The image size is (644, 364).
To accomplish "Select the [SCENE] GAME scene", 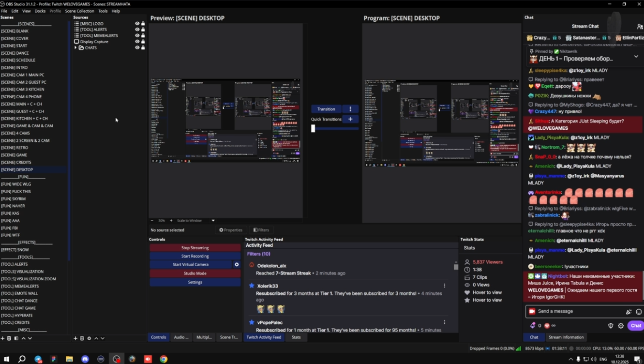I will coord(15,155).
